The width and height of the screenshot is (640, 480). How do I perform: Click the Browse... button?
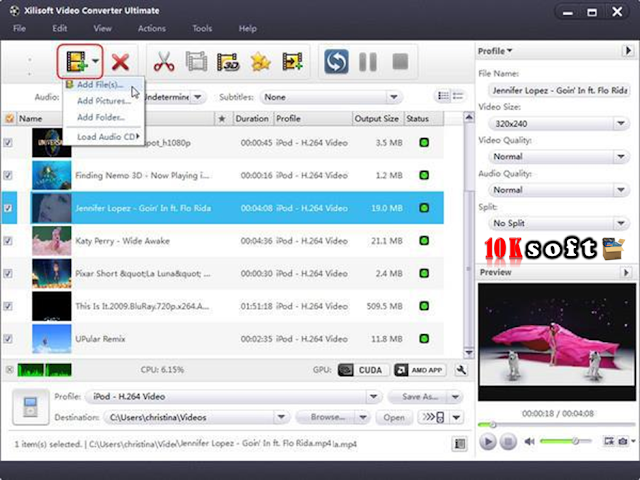tap(327, 417)
